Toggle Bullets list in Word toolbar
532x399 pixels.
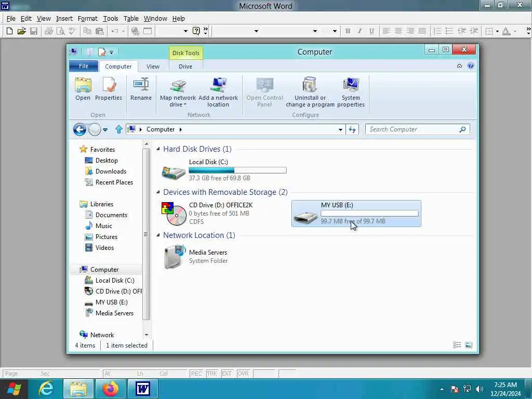[449, 31]
